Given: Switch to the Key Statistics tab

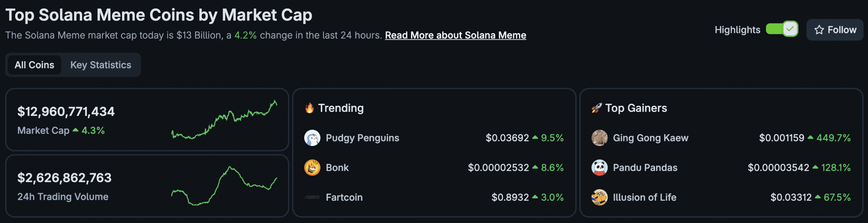Looking at the screenshot, I should click(x=101, y=65).
